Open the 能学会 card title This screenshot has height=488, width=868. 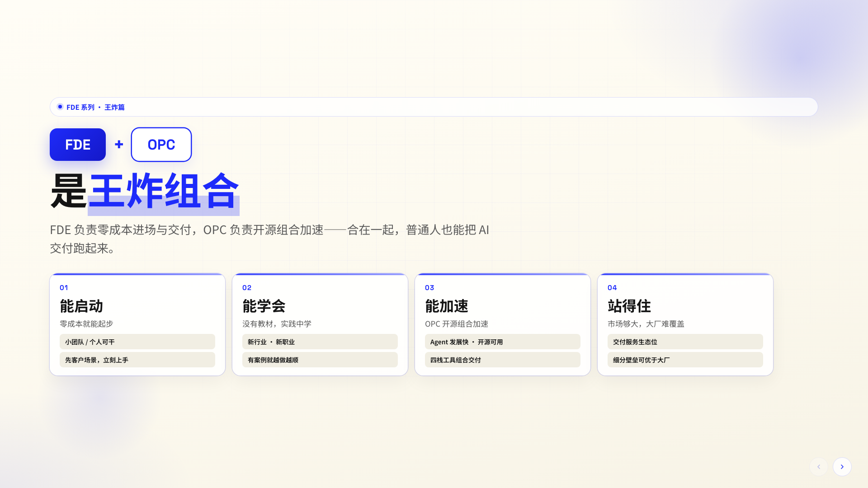[x=264, y=306]
